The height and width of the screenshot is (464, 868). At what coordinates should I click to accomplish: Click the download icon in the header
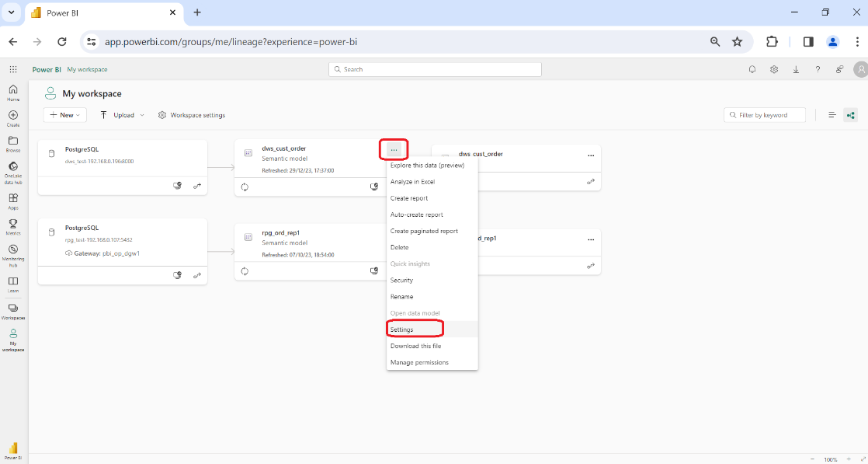point(796,69)
